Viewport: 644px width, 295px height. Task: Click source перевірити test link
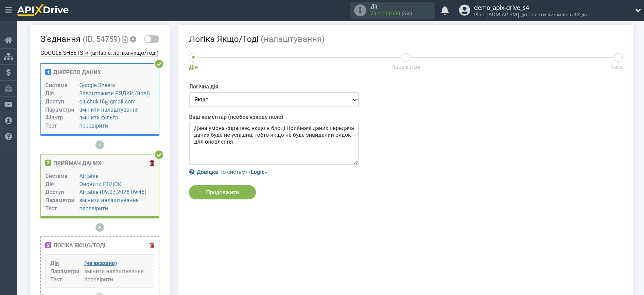pos(93,126)
